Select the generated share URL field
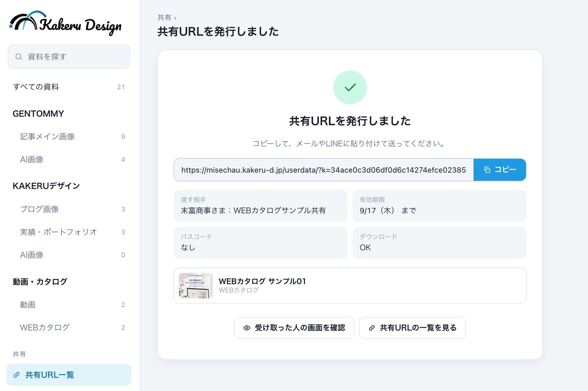This screenshot has height=391, width=588. pos(324,170)
